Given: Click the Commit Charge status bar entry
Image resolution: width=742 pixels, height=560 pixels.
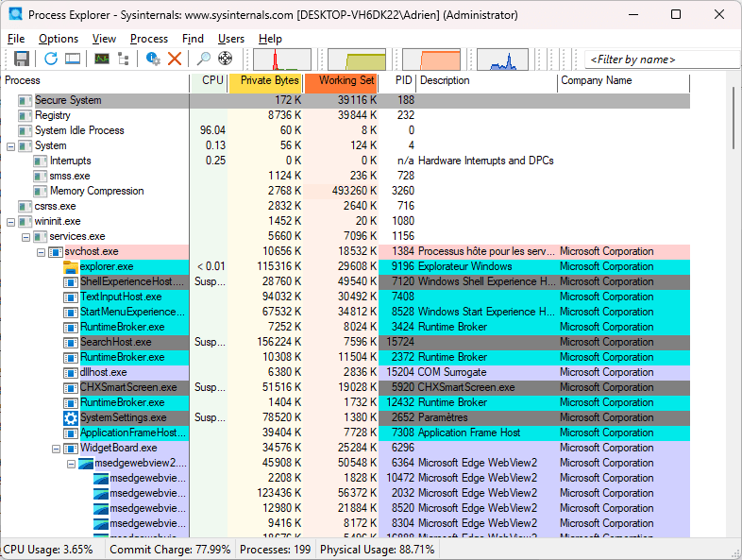Looking at the screenshot, I should (x=170, y=550).
